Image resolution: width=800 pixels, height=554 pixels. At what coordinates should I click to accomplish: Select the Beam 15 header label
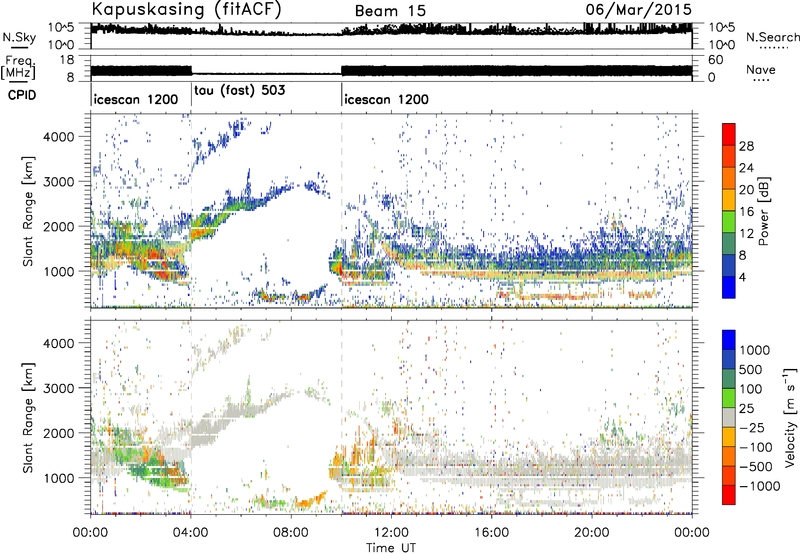coord(390,11)
